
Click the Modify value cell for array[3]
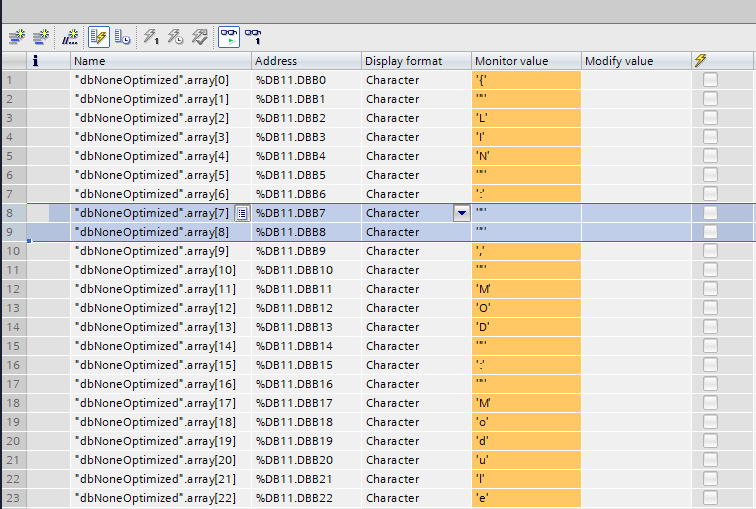(x=634, y=137)
